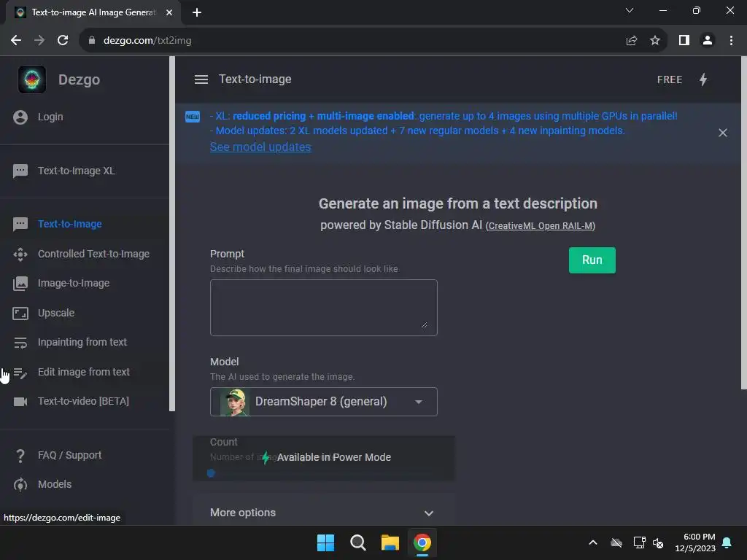Click the Power Mode lightning bolt icon
Viewport: 747px width, 560px height.
703,79
